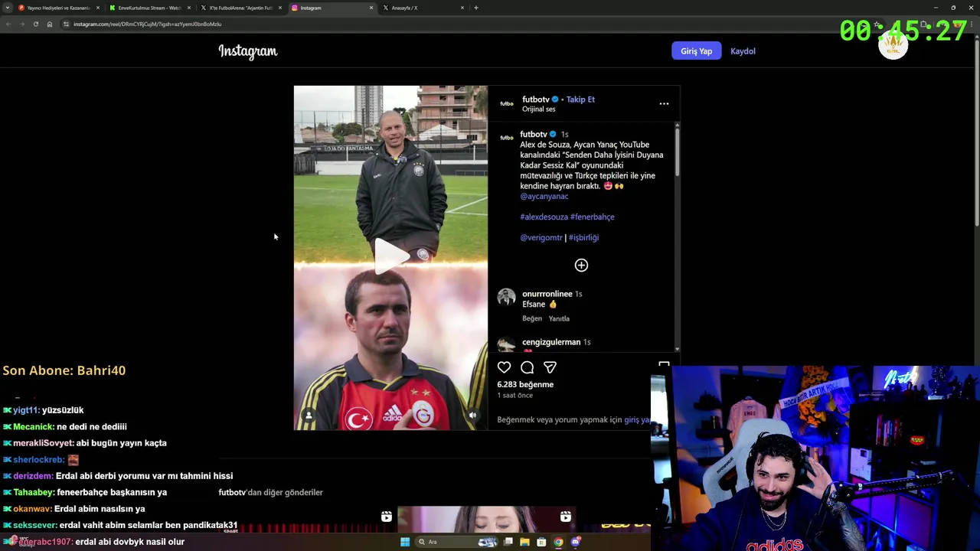Screen dimensions: 980x551
Task: Reload the page
Action: pyautogui.click(x=35, y=24)
